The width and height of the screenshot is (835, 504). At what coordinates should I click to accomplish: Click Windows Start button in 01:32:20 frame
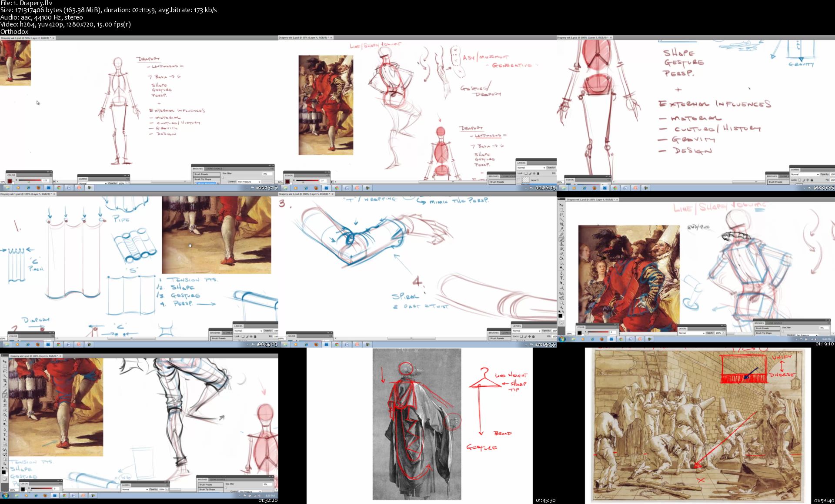(x=5, y=495)
